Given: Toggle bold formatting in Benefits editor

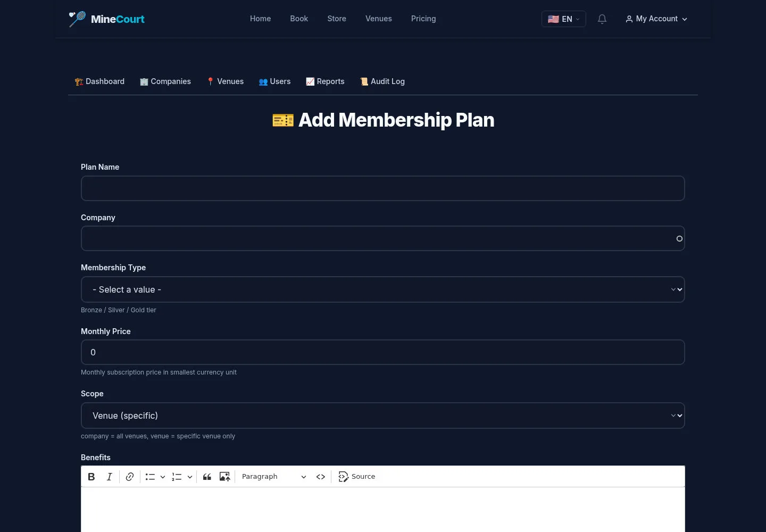Looking at the screenshot, I should tap(91, 477).
